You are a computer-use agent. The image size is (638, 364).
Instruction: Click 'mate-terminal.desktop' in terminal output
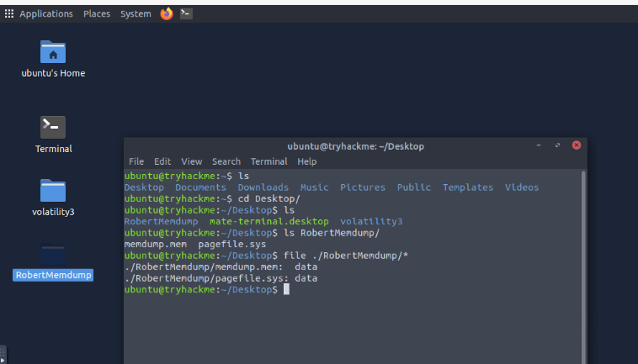(x=269, y=221)
